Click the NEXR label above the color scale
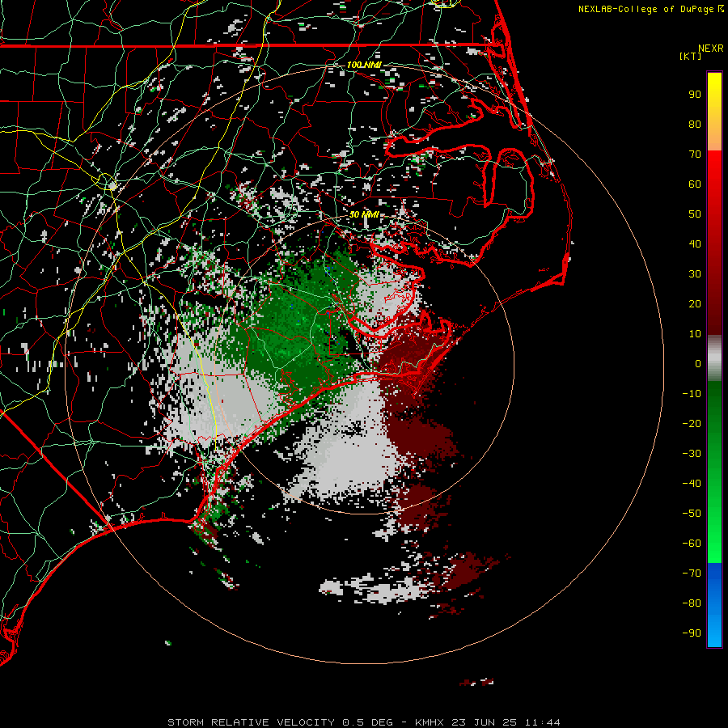Screen dimensions: 728x728 [710, 49]
